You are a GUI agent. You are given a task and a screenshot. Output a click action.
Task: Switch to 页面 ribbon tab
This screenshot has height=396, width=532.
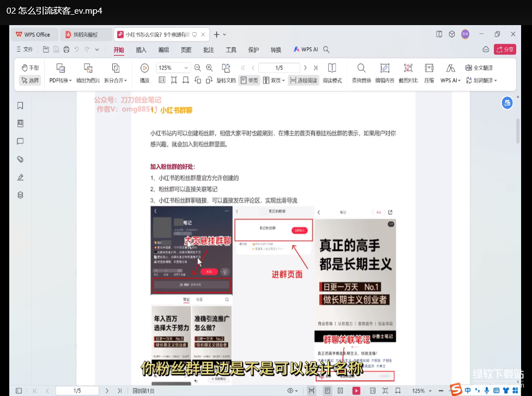186,50
